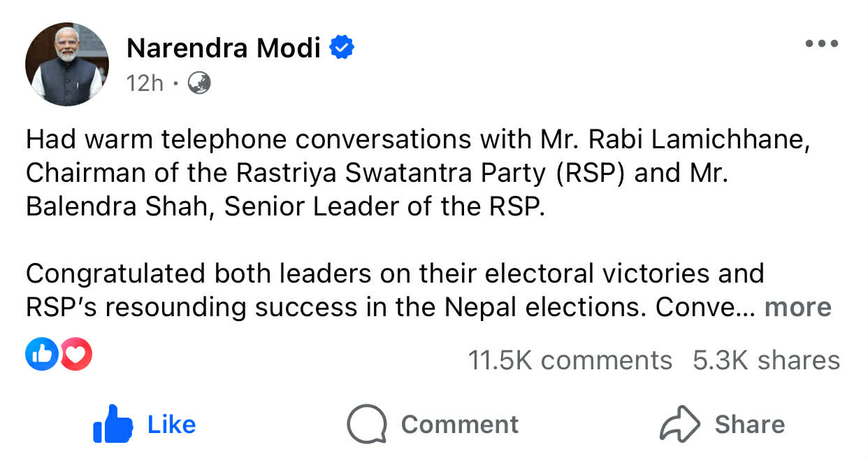868x461 pixels.
Task: Click the blue verified badge
Action: coord(342,48)
